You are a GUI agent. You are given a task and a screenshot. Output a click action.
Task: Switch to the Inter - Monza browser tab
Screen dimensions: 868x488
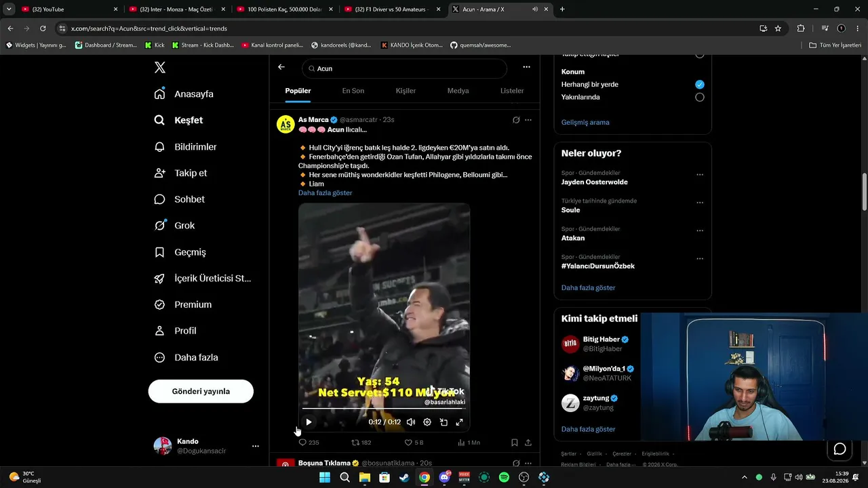click(x=176, y=9)
